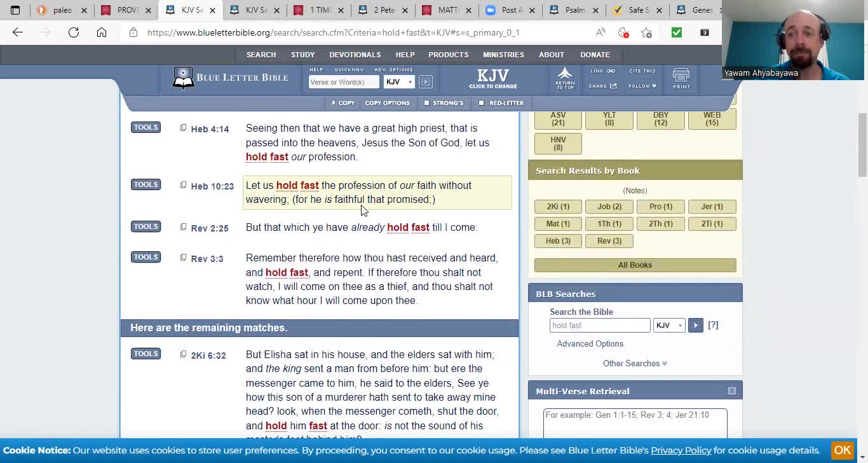Open the SEARCH menu
This screenshot has height=463, width=868.
(x=261, y=55)
